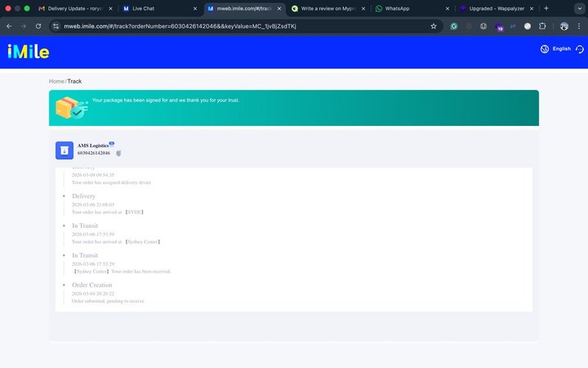Click the AMS Logistics carrier name
The height and width of the screenshot is (368, 588).
pos(93,146)
